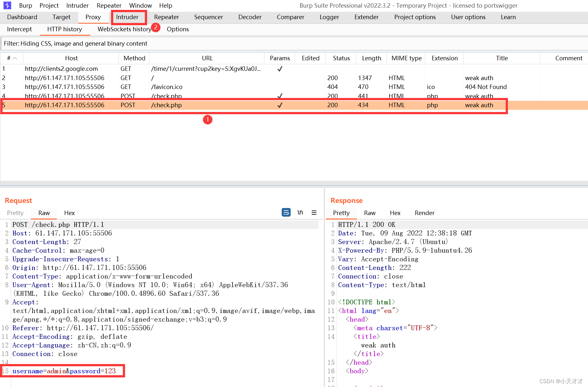Click the username=admin&password=123 body line

(64, 371)
